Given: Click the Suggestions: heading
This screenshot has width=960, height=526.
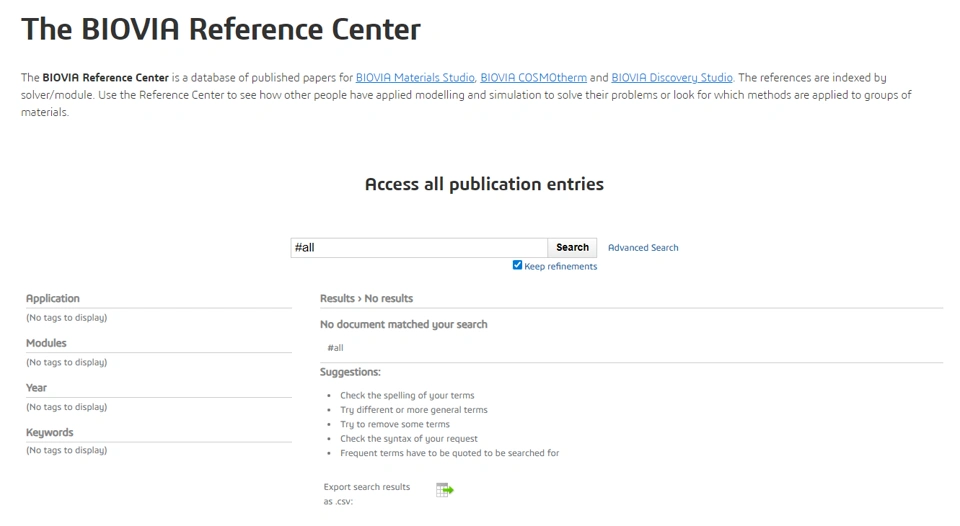Looking at the screenshot, I should [x=350, y=372].
